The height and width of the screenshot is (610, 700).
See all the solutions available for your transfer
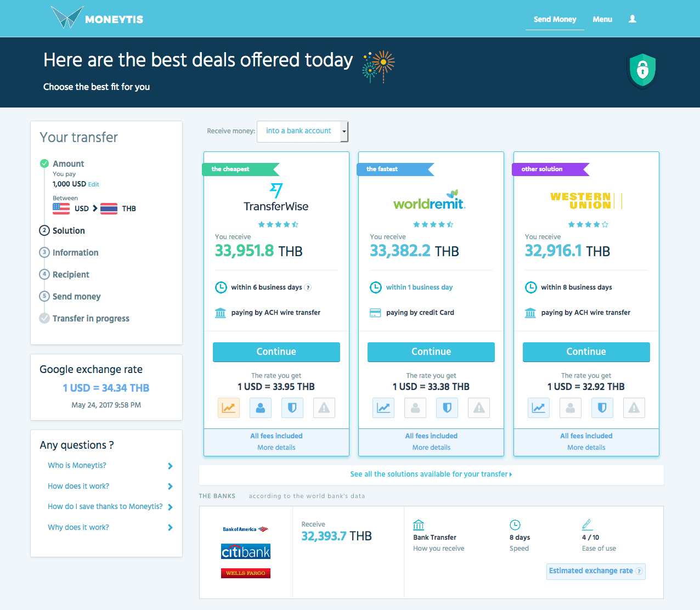coord(431,475)
